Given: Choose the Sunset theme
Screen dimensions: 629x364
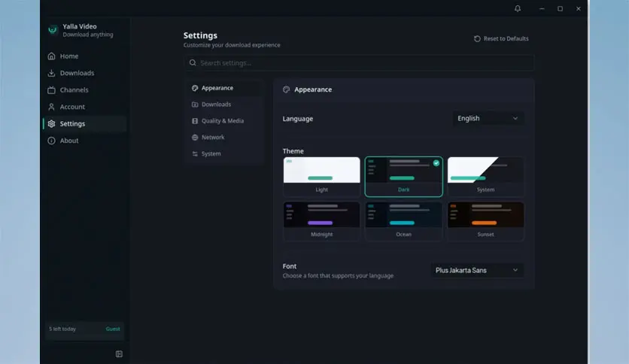Looking at the screenshot, I should [x=485, y=221].
